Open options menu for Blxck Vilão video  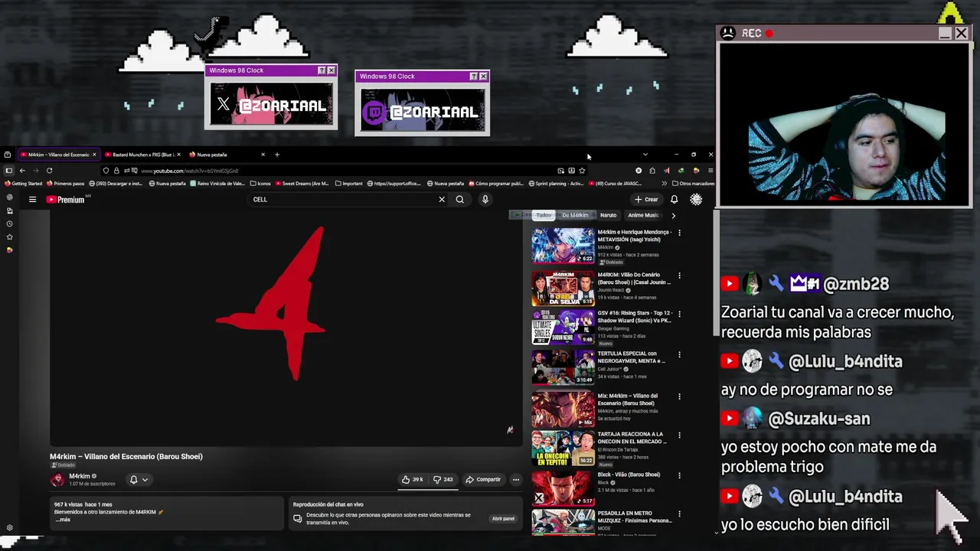click(679, 475)
